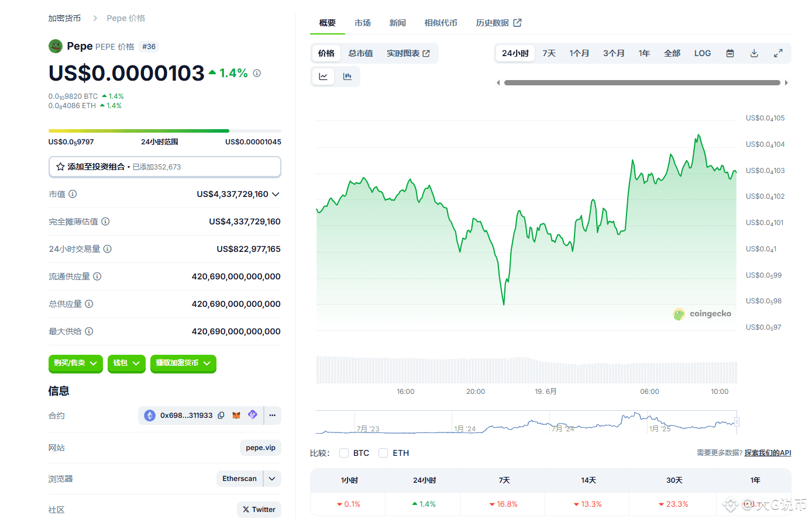Click the Pepe frog coin logo
Viewport: 812px width, 519px height.
pyautogui.click(x=56, y=46)
